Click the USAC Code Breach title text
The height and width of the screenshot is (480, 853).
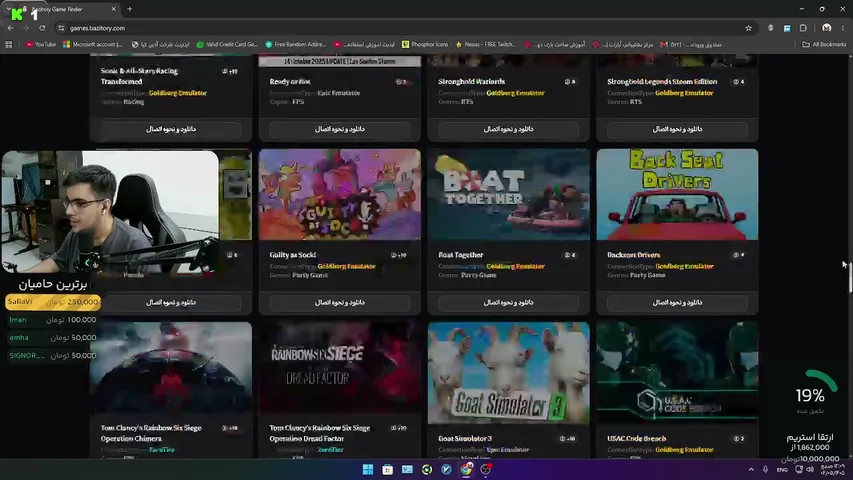[x=636, y=439]
